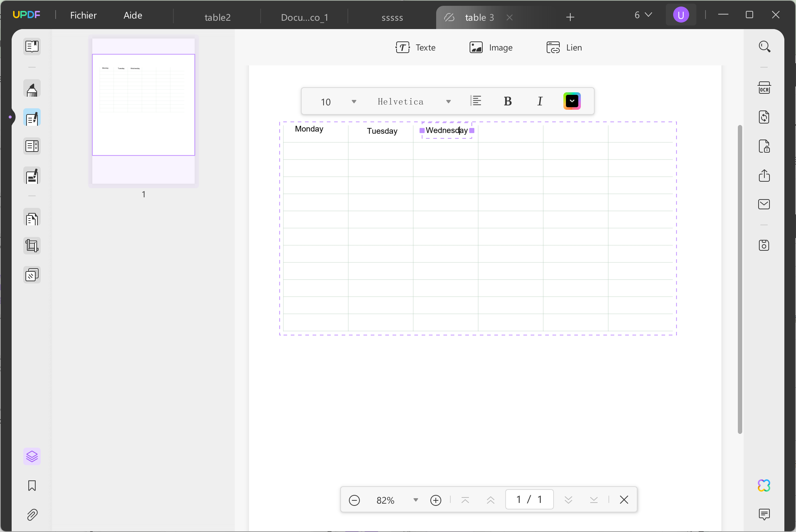Open the text color picker swatch
This screenshot has width=796, height=532.
point(571,101)
